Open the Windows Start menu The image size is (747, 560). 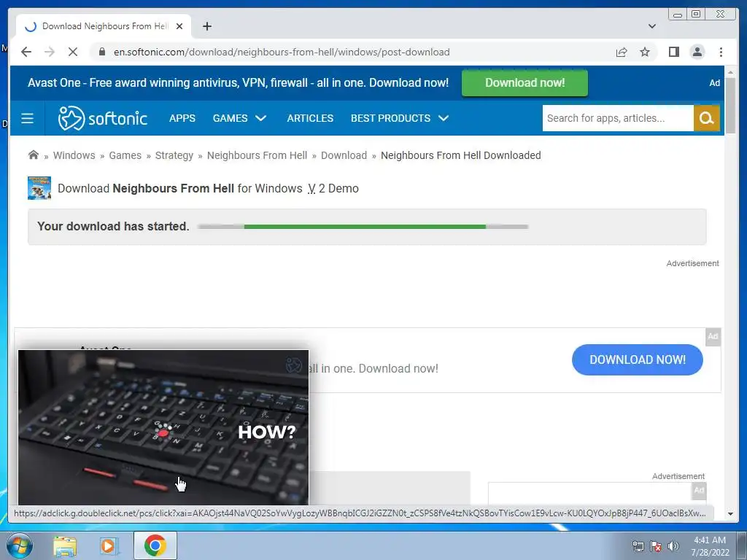(x=19, y=545)
